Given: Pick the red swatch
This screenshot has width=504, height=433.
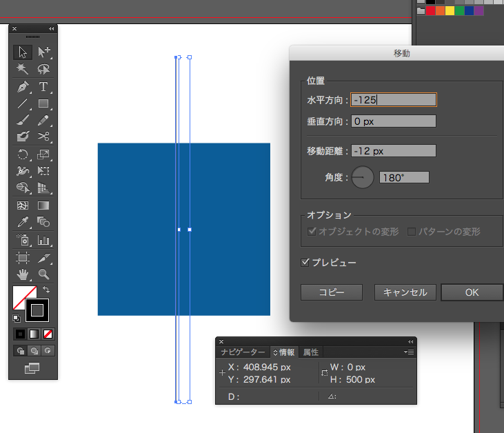Looking at the screenshot, I should pyautogui.click(x=431, y=10).
